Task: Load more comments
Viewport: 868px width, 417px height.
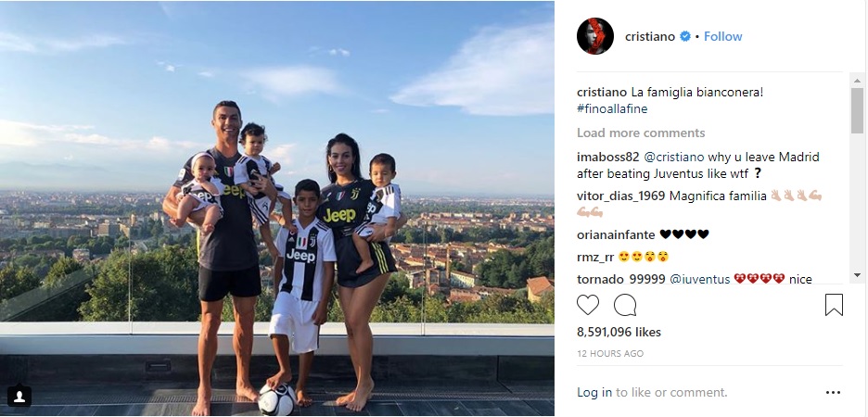Action: coord(641,133)
